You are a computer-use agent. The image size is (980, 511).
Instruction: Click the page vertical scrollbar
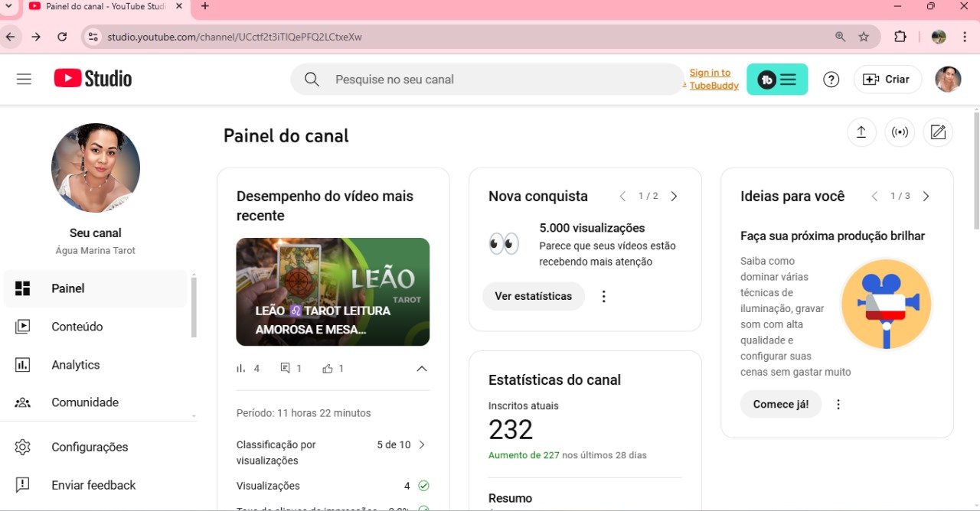976,170
